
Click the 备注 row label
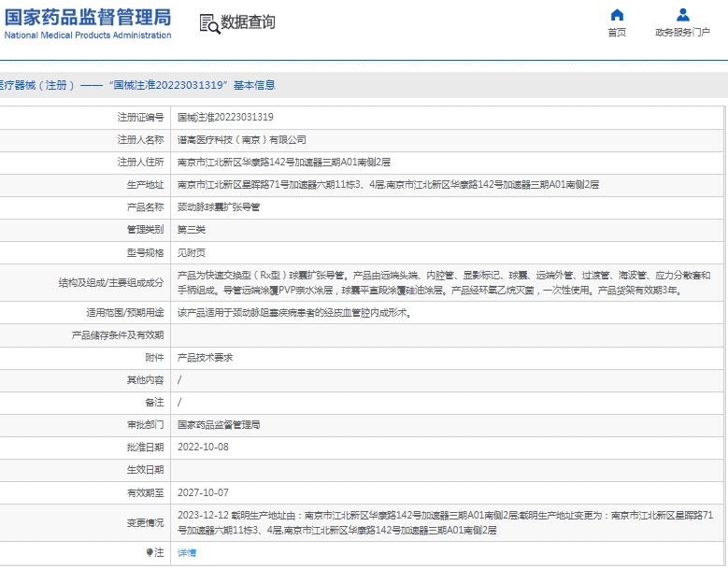tap(154, 403)
